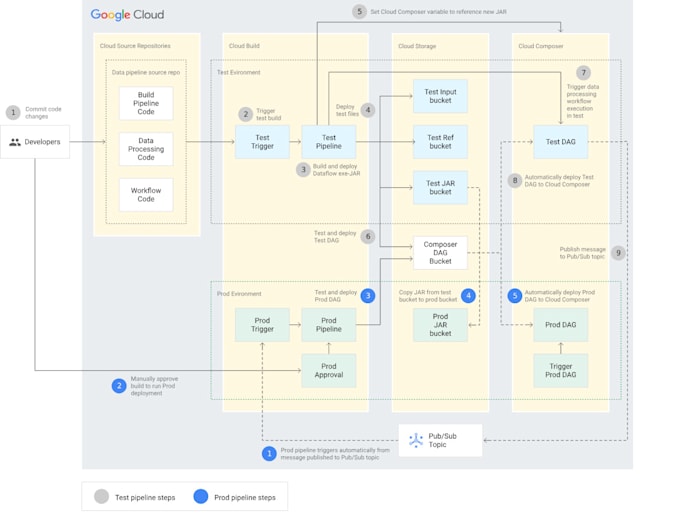
Task: Select the Test Ref bucket box
Action: [440, 142]
